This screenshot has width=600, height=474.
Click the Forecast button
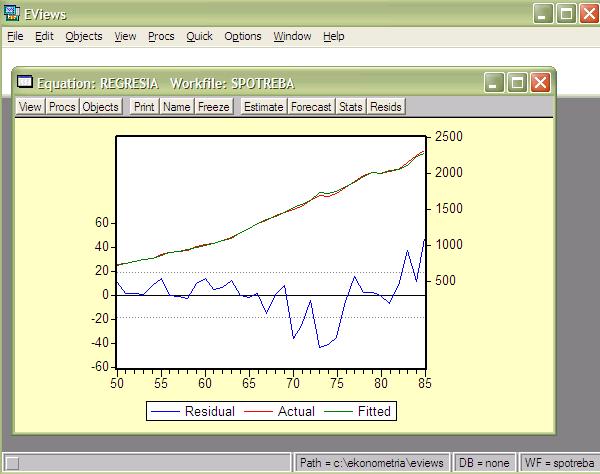click(311, 106)
